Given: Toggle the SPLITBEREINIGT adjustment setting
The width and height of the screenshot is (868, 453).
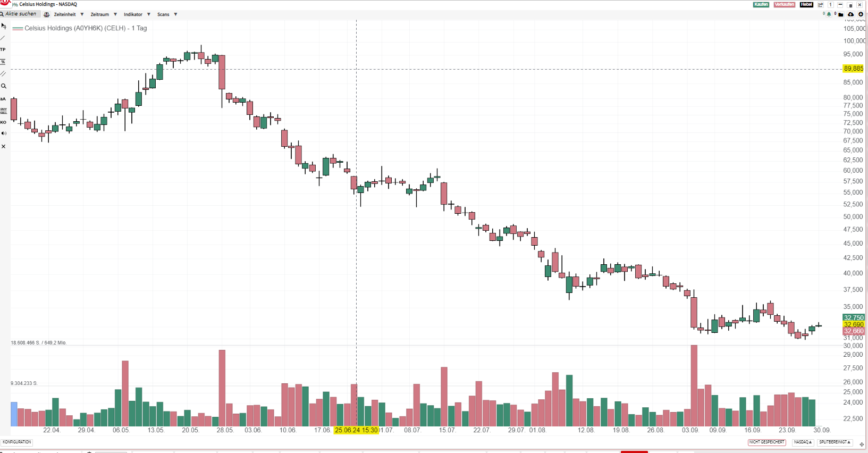Looking at the screenshot, I should [x=835, y=442].
